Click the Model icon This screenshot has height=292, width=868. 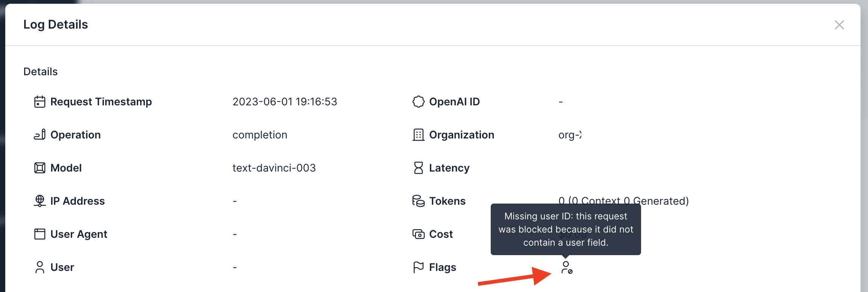click(x=40, y=168)
